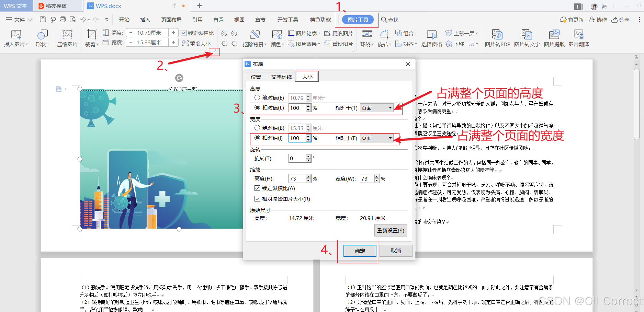Click the Compress Picture (压缩图片) icon
The width and height of the screenshot is (644, 312).
point(67,35)
